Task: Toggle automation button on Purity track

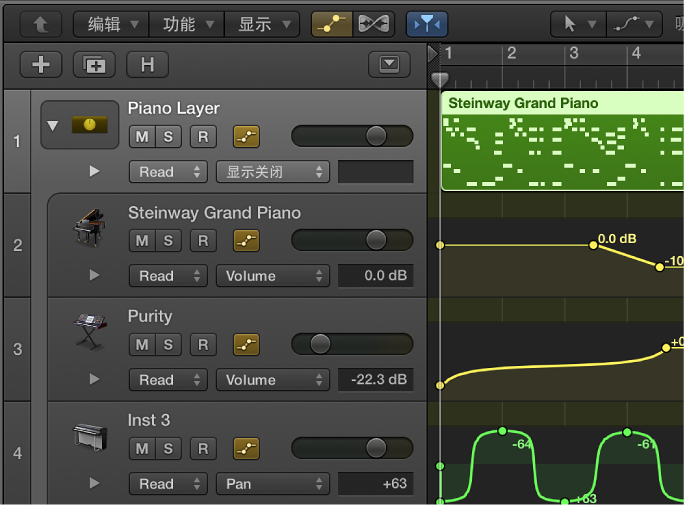Action: point(246,345)
